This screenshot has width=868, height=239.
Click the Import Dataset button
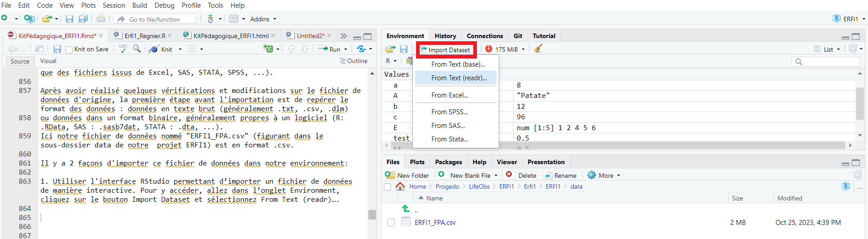click(x=446, y=49)
